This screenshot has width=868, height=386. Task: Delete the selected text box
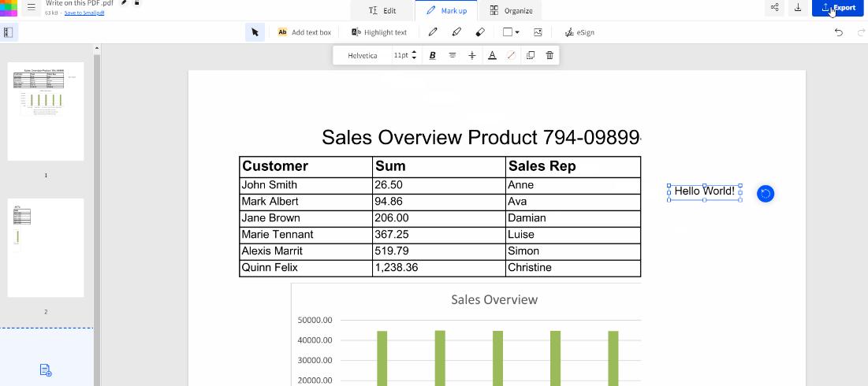[549, 55]
